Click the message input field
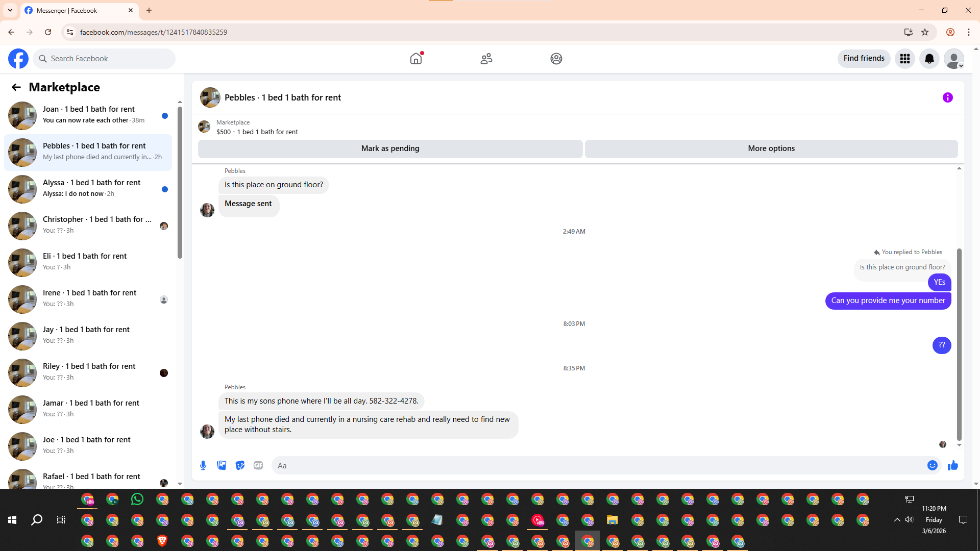This screenshot has height=551, width=980. click(x=597, y=465)
